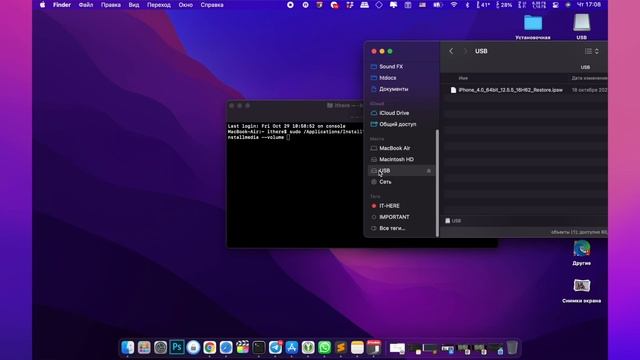Open System Preferences from the Dock
The height and width of the screenshot is (360, 640).
(160, 347)
